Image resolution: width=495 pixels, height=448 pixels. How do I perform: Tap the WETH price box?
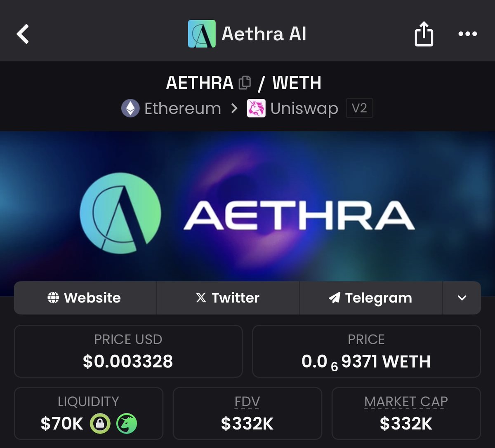366,351
